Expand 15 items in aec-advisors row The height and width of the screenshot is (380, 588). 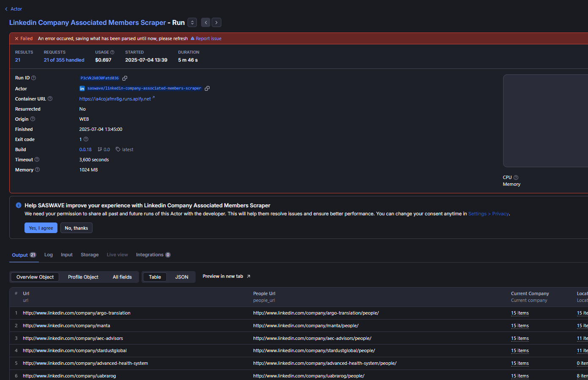click(520, 338)
